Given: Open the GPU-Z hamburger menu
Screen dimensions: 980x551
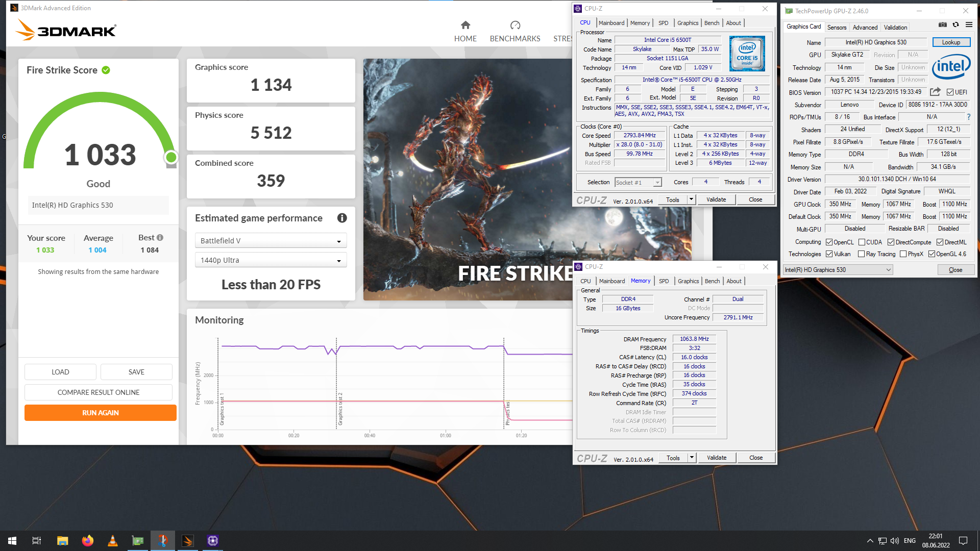Looking at the screenshot, I should pos(969,24).
